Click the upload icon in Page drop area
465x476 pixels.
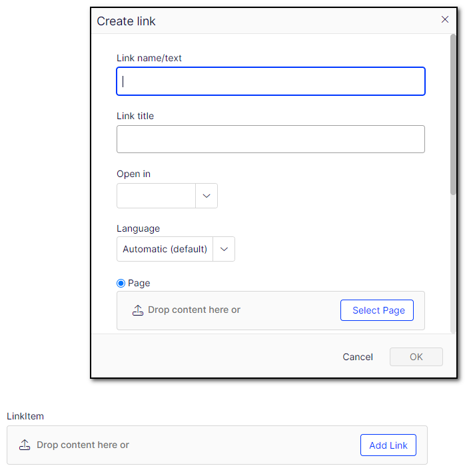pyautogui.click(x=138, y=310)
